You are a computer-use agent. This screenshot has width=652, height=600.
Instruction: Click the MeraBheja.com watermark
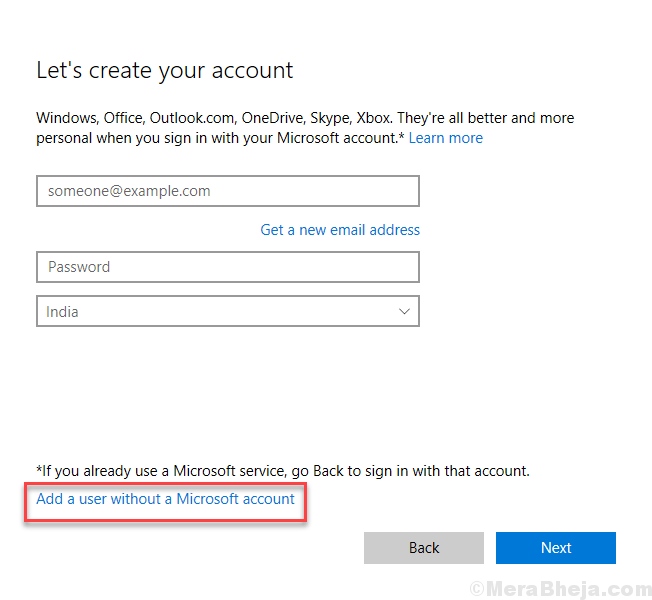(561, 589)
